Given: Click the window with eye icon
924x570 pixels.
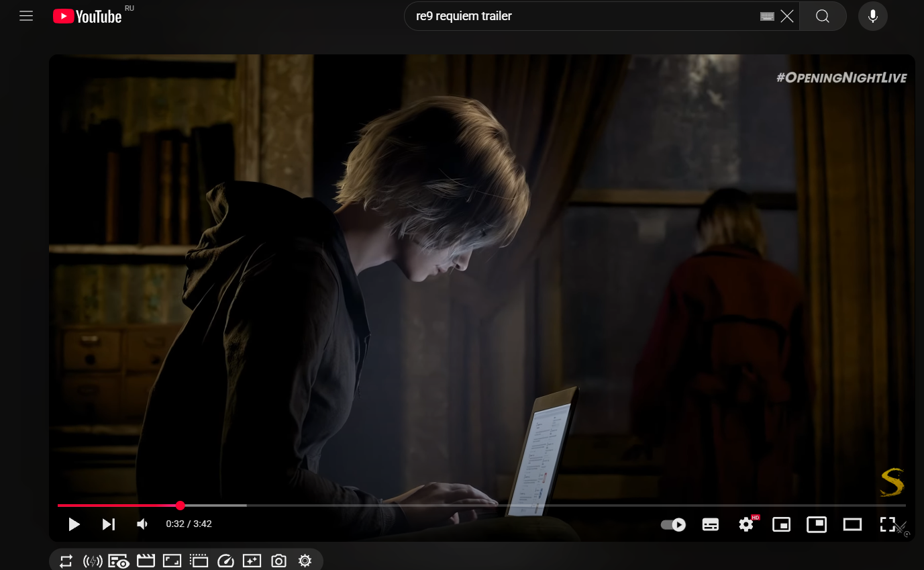Looking at the screenshot, I should (119, 561).
